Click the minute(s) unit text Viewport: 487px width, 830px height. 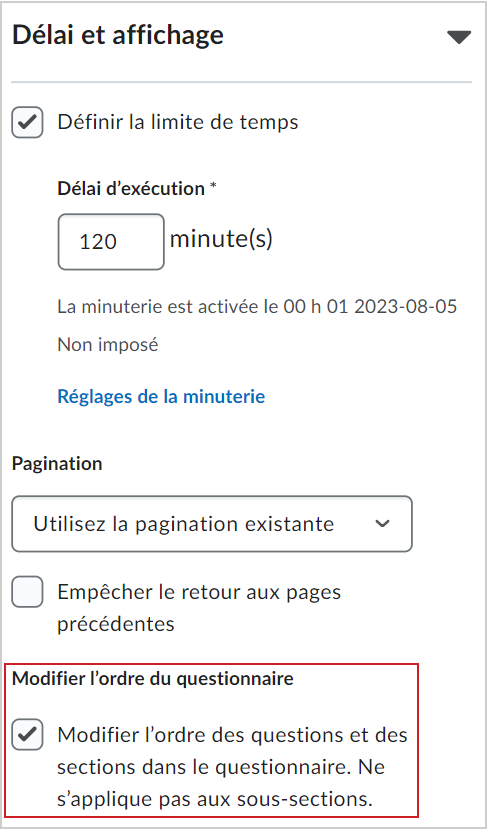[x=221, y=239]
